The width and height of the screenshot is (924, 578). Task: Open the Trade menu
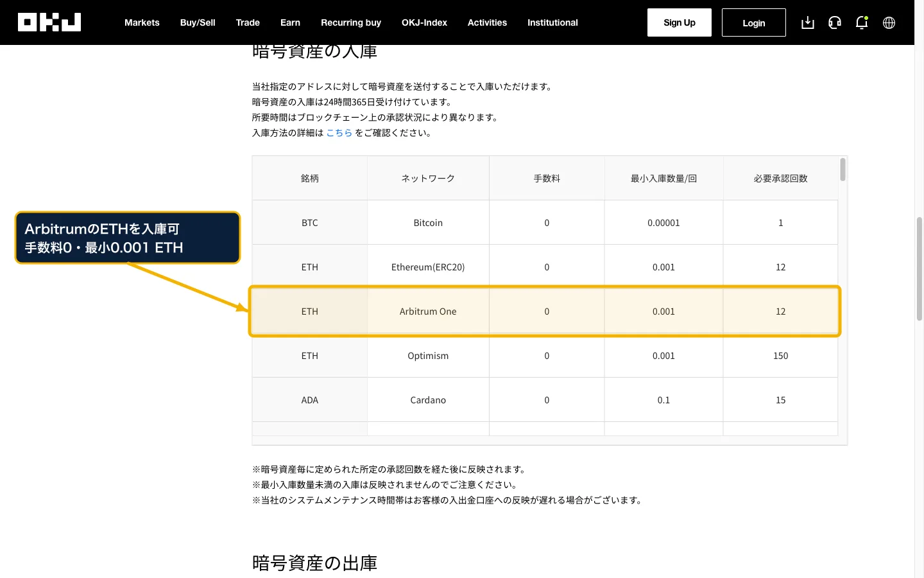[248, 22]
